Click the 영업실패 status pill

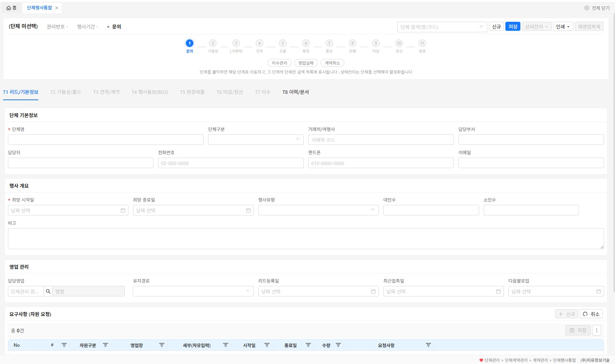[x=306, y=63]
